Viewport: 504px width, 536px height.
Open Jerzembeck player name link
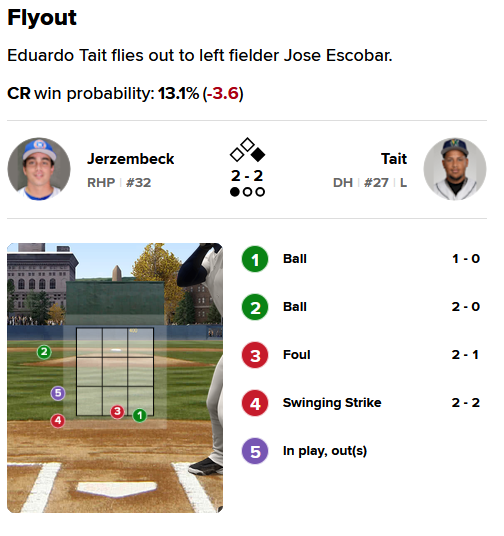(131, 159)
